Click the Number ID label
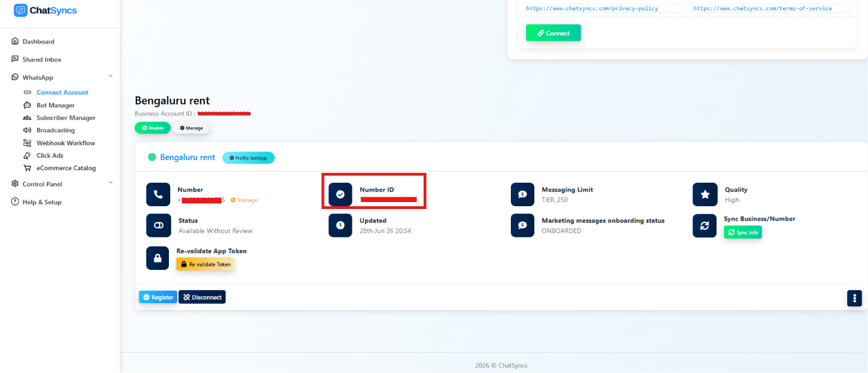 pos(377,190)
